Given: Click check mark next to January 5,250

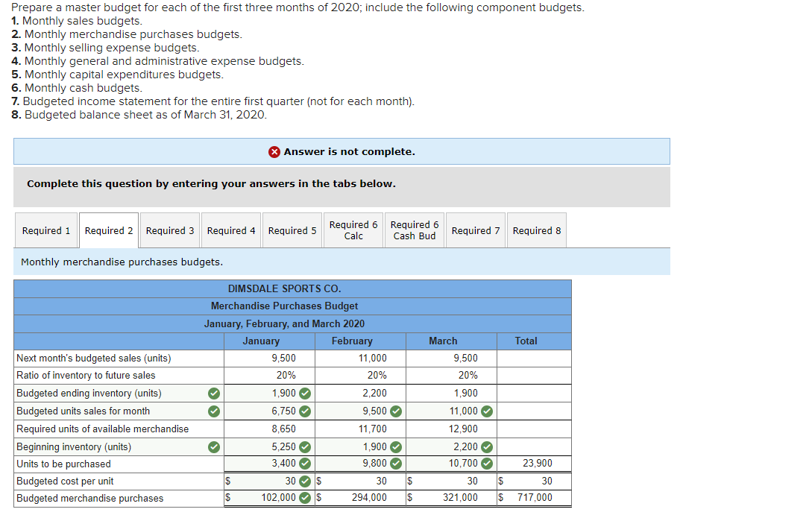Looking at the screenshot, I should 305,446.
